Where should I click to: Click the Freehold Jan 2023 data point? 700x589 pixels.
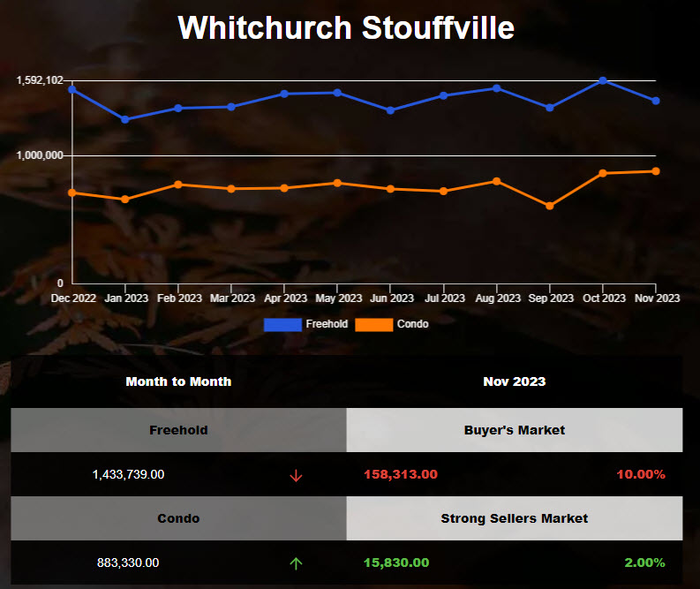[125, 119]
